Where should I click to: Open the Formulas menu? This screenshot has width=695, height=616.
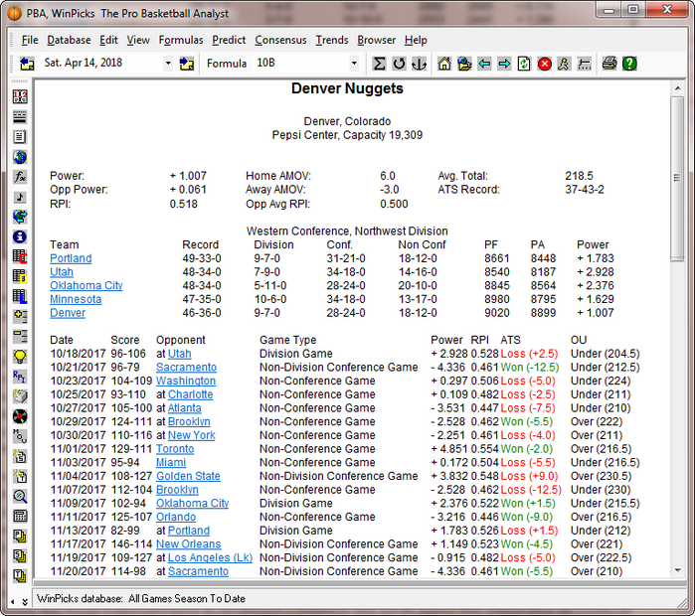point(181,41)
